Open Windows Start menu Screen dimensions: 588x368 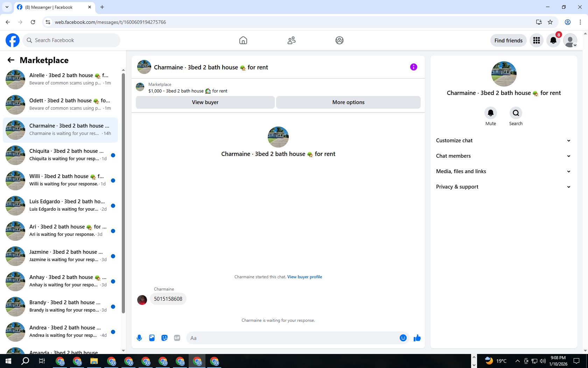click(x=8, y=361)
